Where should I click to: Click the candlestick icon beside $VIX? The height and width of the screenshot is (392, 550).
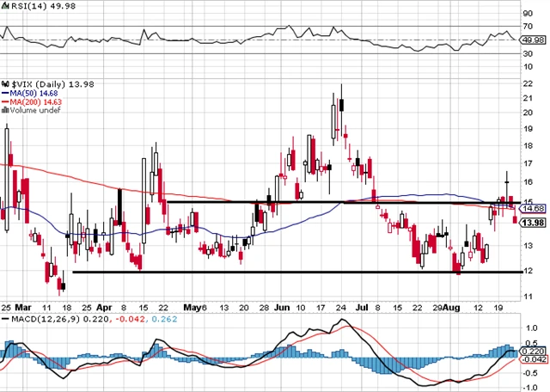[x=5, y=82]
